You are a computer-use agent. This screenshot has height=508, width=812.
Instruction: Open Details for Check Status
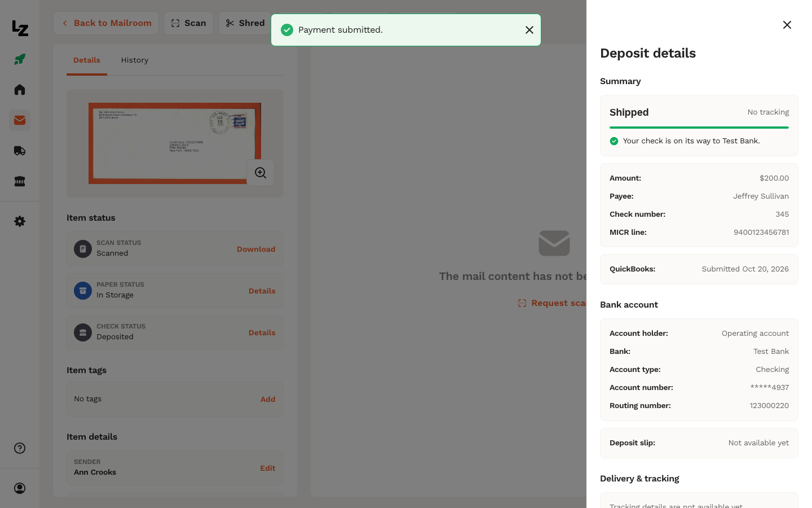(262, 333)
